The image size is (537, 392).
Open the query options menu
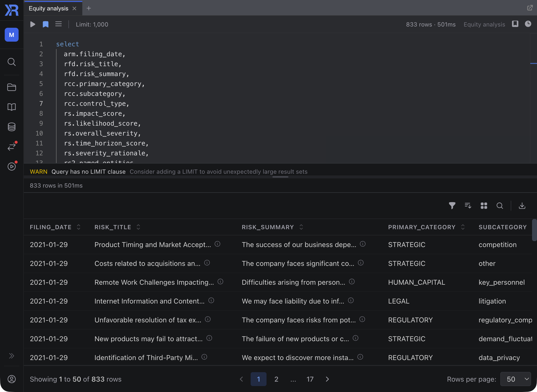[x=59, y=24]
